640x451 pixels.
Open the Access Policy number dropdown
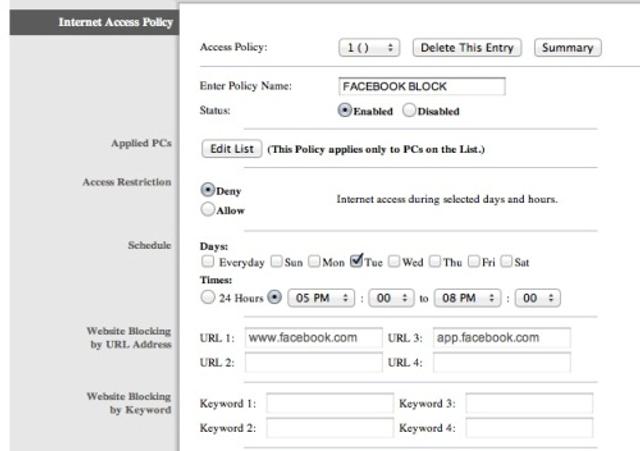pos(369,47)
